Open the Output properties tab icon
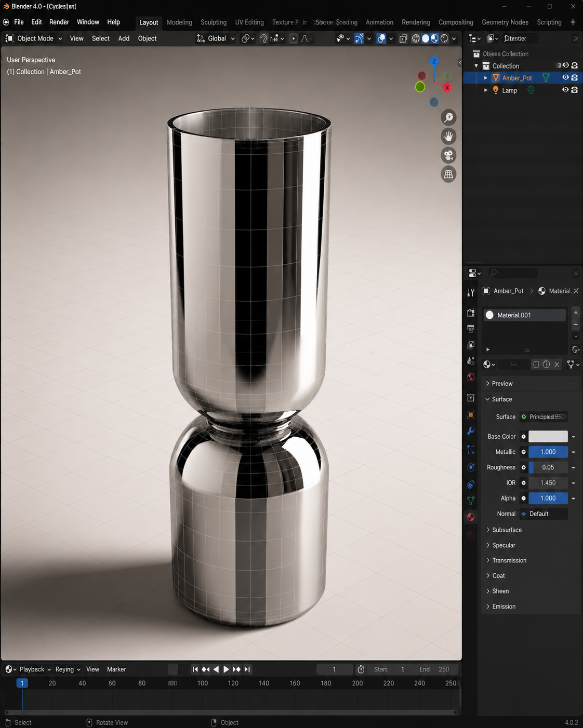Screen dimensions: 583x728 click(x=471, y=329)
